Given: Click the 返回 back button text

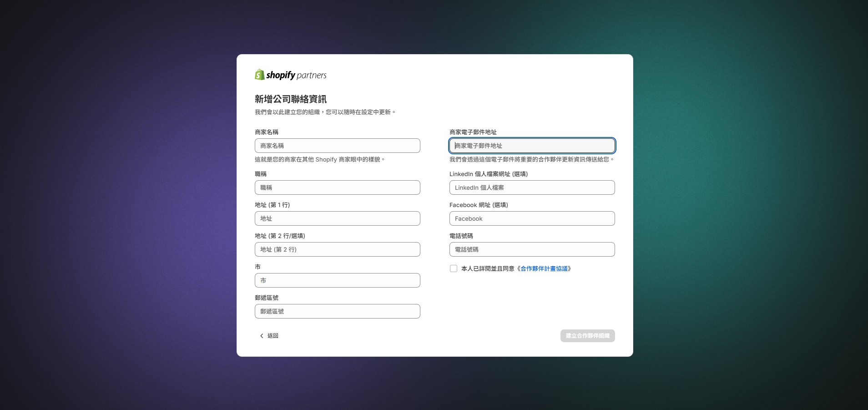Looking at the screenshot, I should pos(273,336).
